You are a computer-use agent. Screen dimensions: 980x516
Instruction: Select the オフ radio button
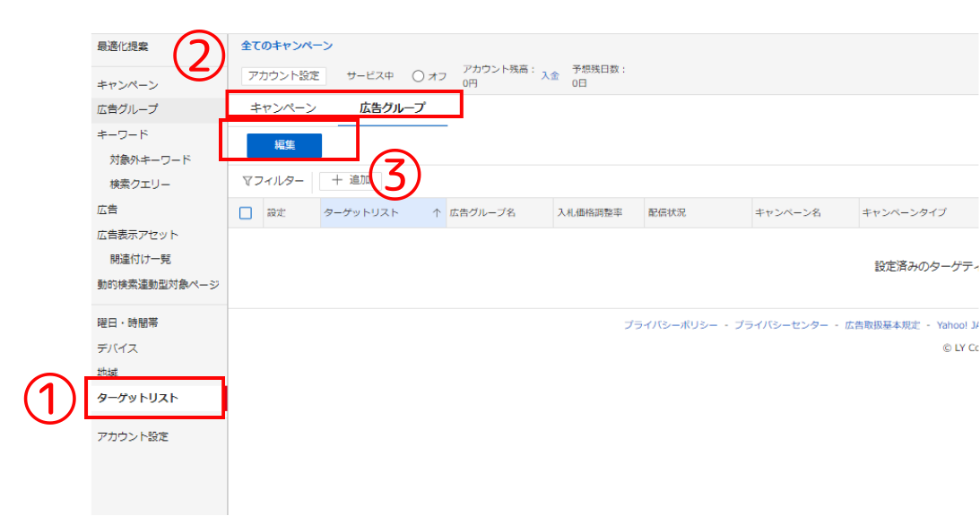pos(418,76)
